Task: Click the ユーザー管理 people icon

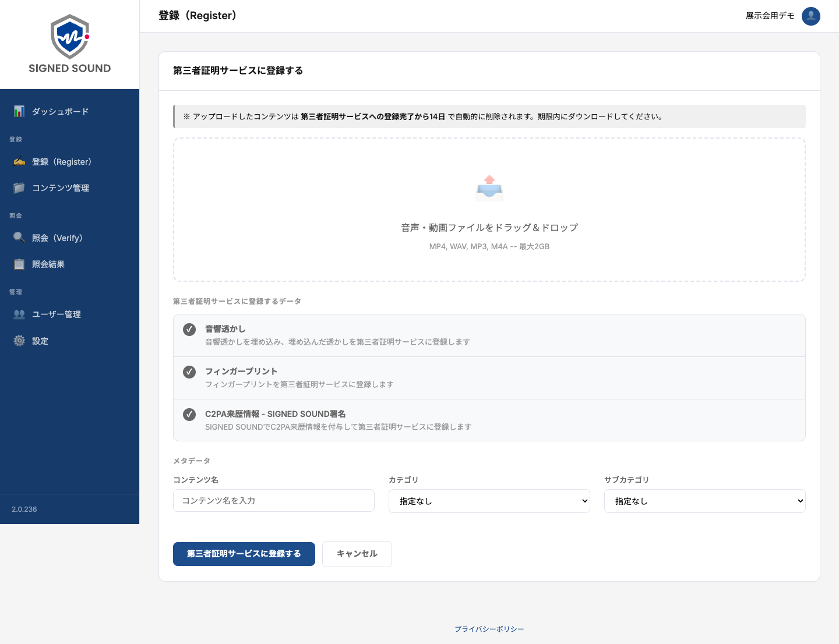Action: tap(19, 314)
